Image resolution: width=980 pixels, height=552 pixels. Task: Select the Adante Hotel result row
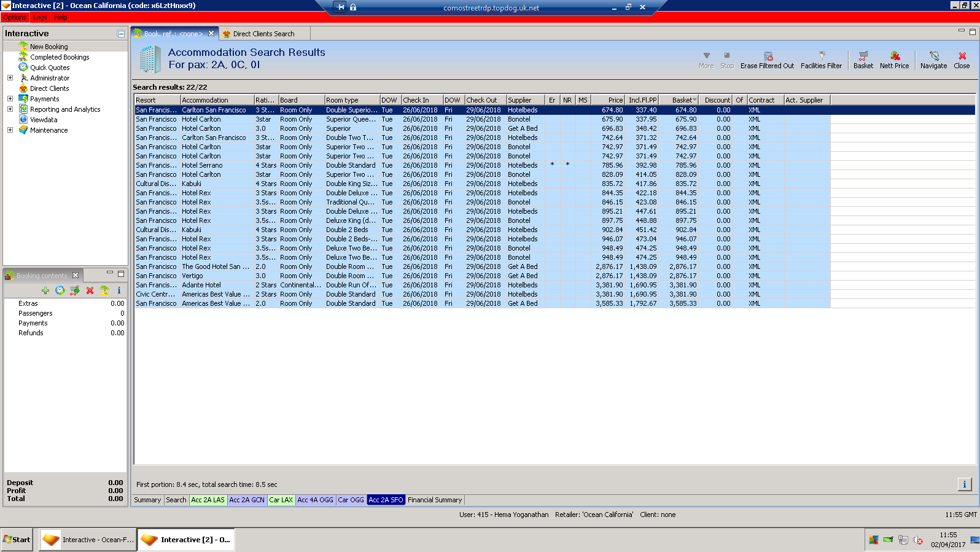482,285
